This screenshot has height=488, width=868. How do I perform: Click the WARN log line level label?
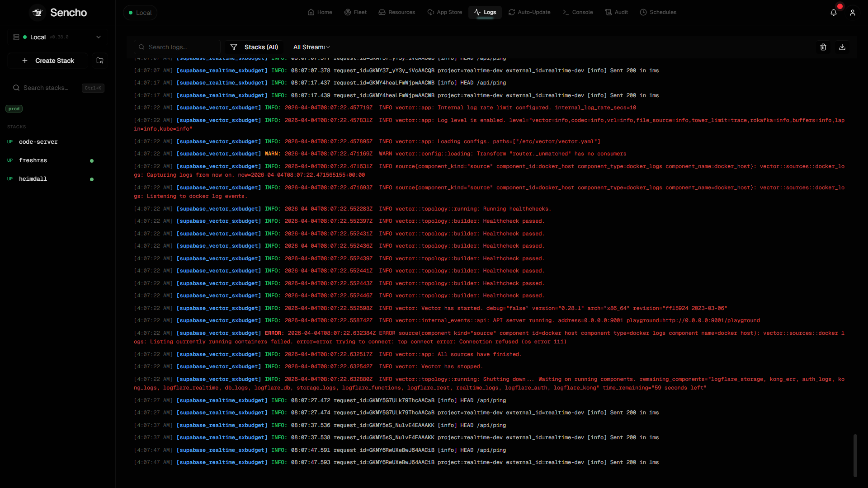[x=273, y=154]
